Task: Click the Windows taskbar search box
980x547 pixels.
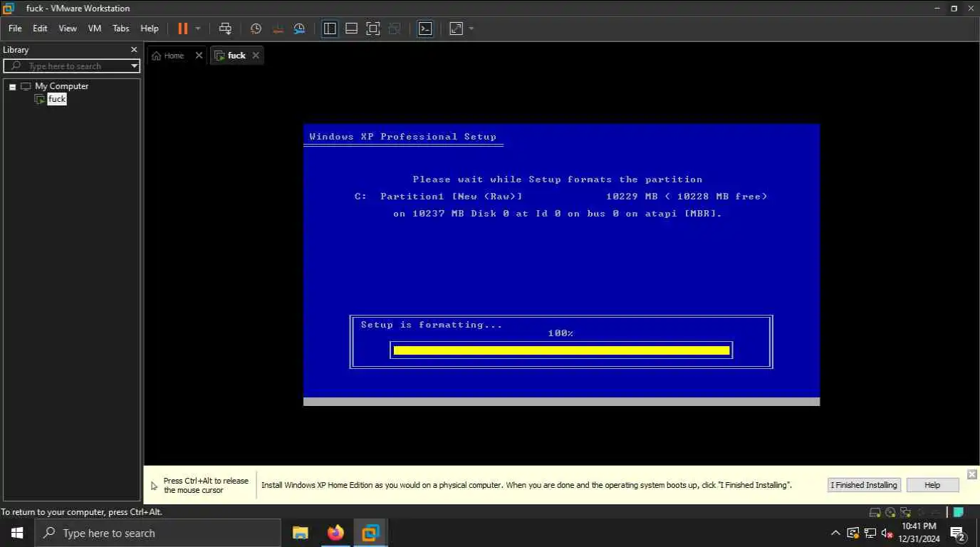Action: tap(157, 533)
